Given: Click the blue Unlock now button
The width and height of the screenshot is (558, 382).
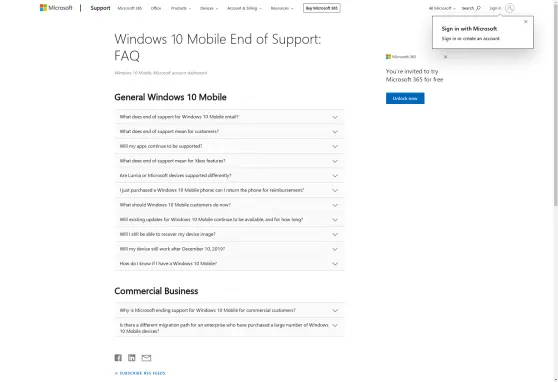Looking at the screenshot, I should pos(405,98).
